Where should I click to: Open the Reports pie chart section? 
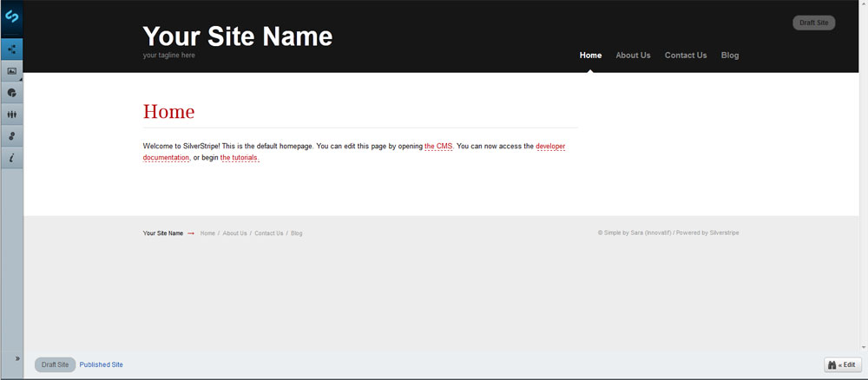point(11,92)
